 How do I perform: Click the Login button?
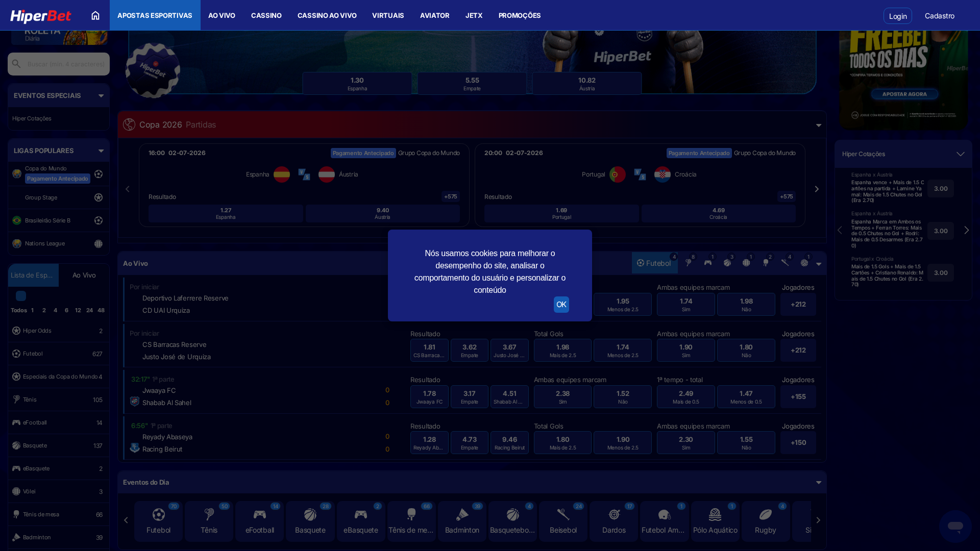tap(898, 16)
